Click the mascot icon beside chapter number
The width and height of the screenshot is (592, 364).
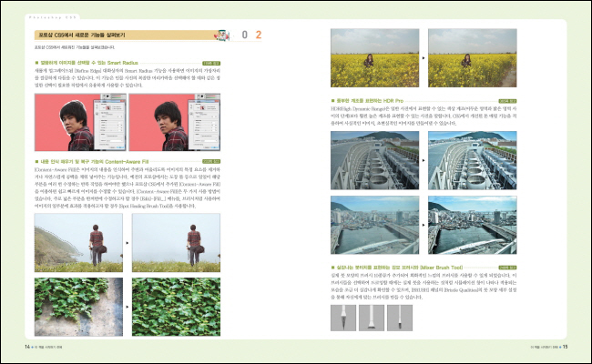click(221, 35)
